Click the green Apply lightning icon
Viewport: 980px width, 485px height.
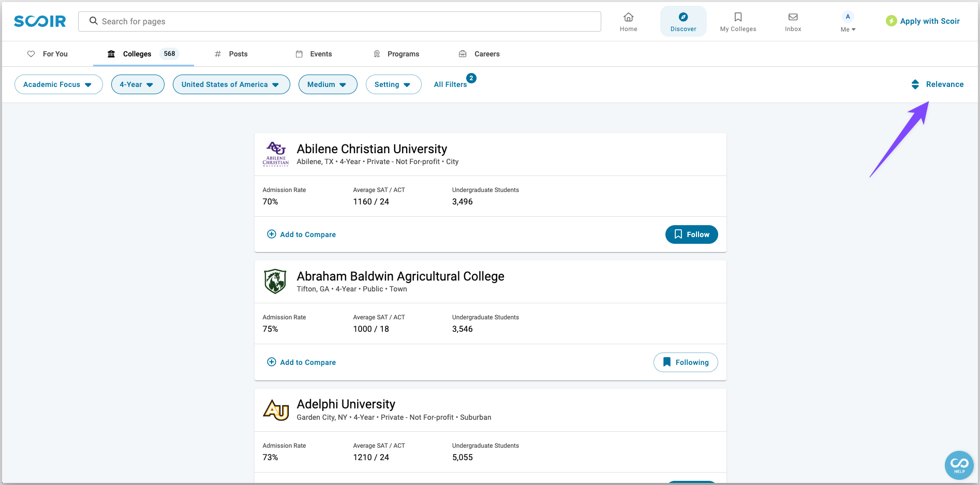coord(891,21)
